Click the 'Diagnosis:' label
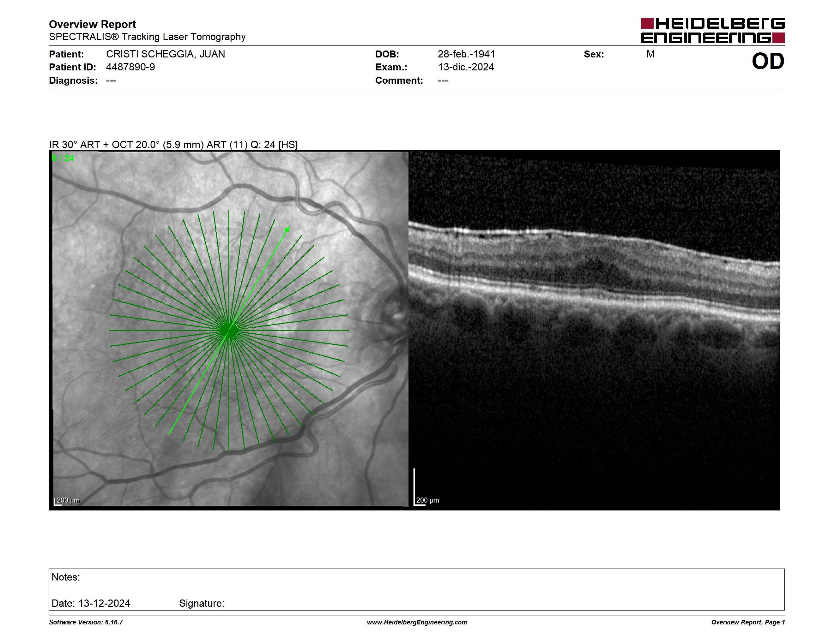 73,80
